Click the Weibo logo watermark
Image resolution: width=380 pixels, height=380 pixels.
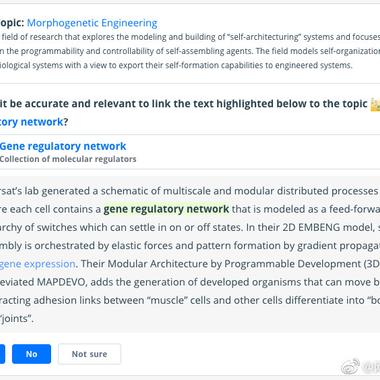point(350,367)
